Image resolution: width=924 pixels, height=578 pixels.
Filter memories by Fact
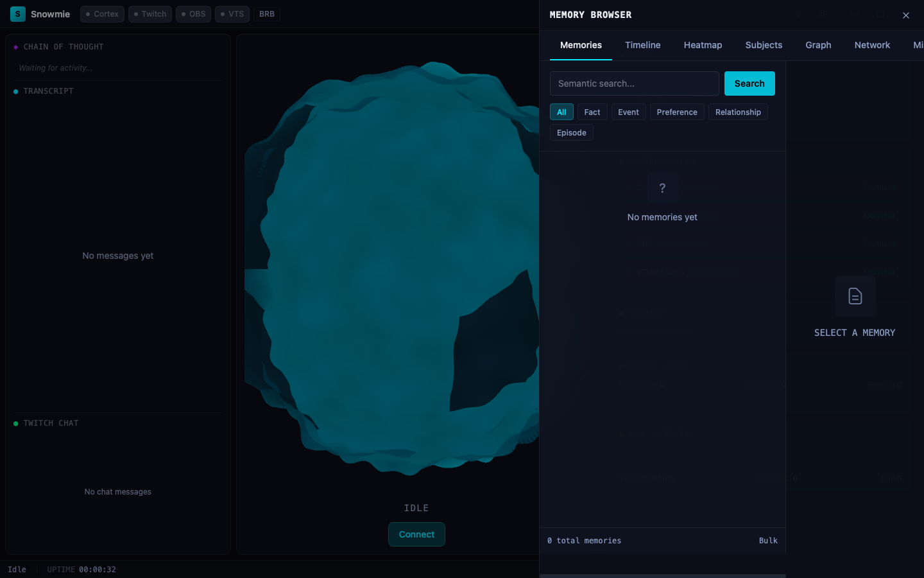592,112
